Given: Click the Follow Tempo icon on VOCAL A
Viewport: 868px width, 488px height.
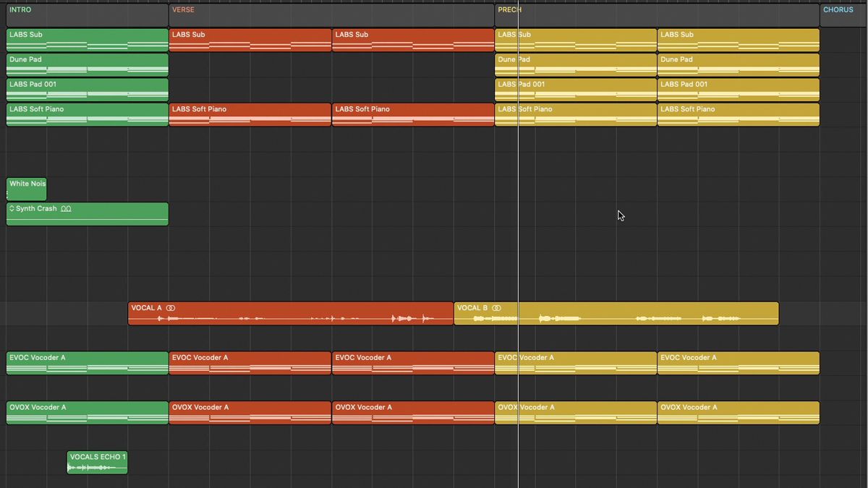Looking at the screenshot, I should click(170, 307).
